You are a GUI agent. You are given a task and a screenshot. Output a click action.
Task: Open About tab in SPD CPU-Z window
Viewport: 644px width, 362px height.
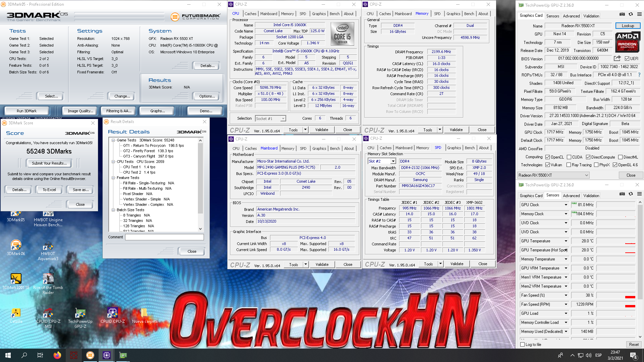(484, 148)
